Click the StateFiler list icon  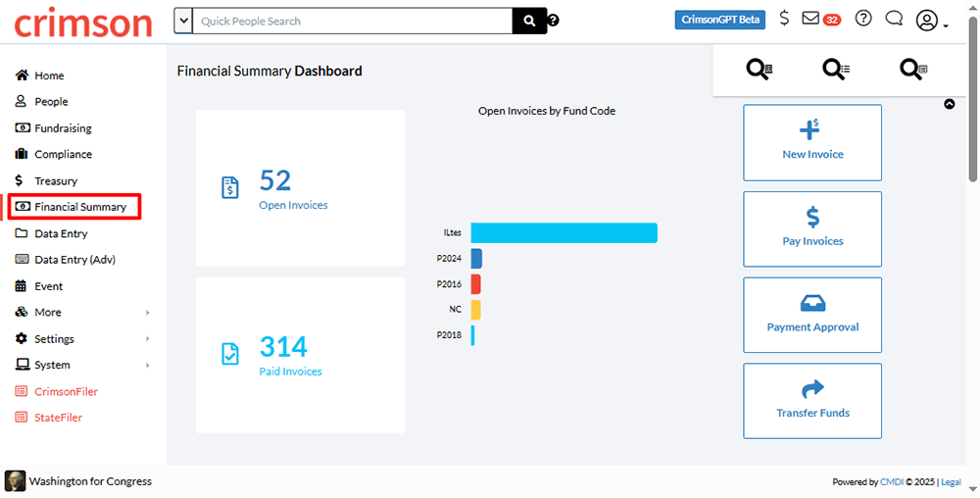pos(22,418)
